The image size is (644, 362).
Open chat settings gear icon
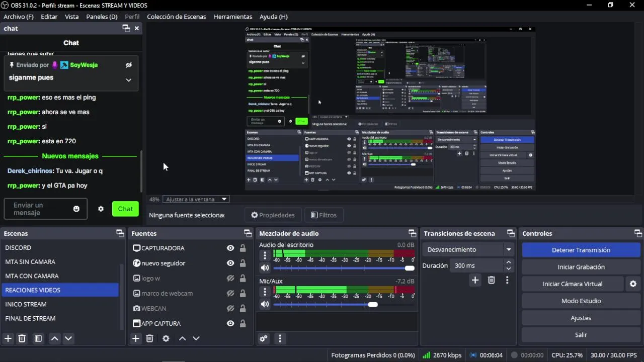point(101,209)
